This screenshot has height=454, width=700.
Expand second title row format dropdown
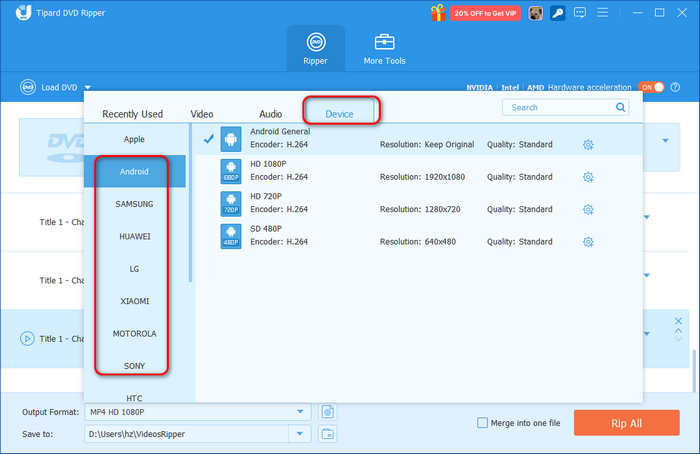tap(646, 275)
